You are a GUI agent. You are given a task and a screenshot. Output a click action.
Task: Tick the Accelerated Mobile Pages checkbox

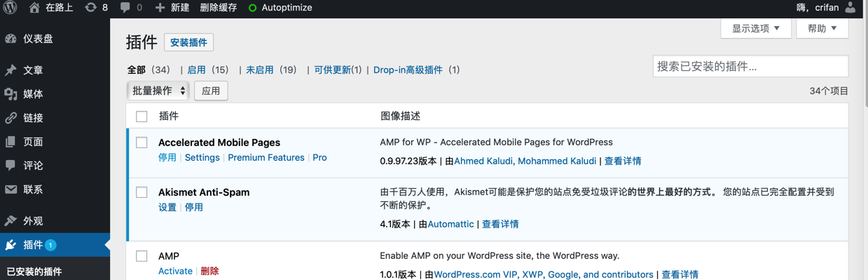(x=142, y=142)
